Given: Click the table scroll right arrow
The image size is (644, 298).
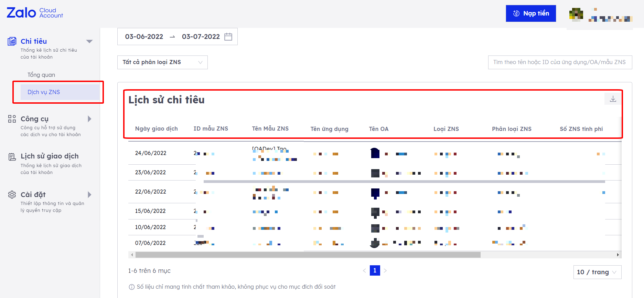Looking at the screenshot, I should [x=618, y=255].
